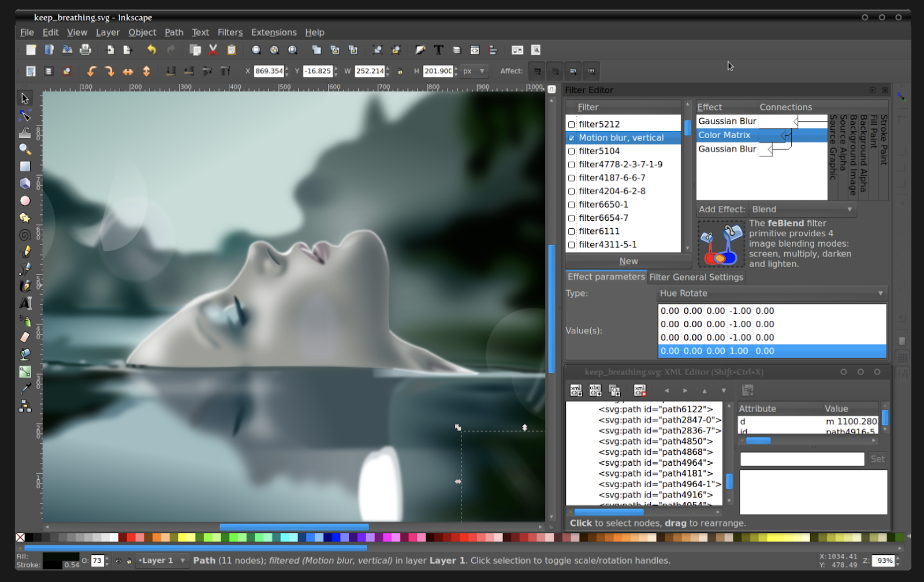Choose the Spiral tool
924x582 pixels.
click(x=25, y=235)
